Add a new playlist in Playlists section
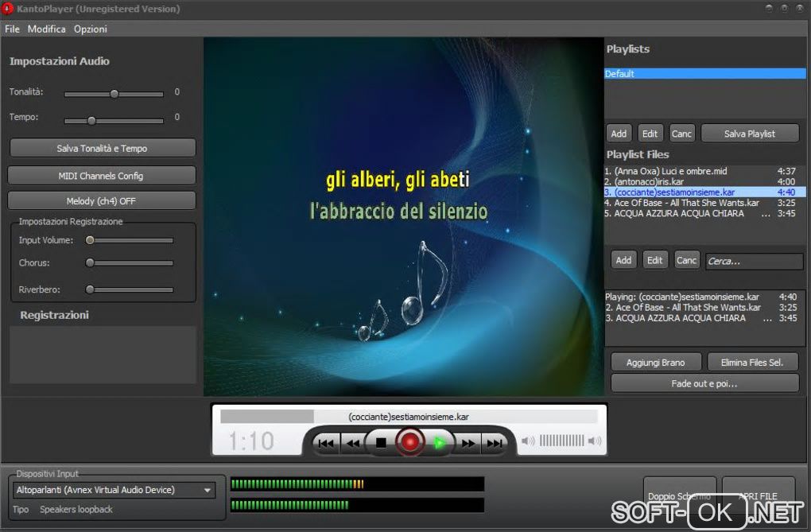The image size is (811, 532). (619, 134)
